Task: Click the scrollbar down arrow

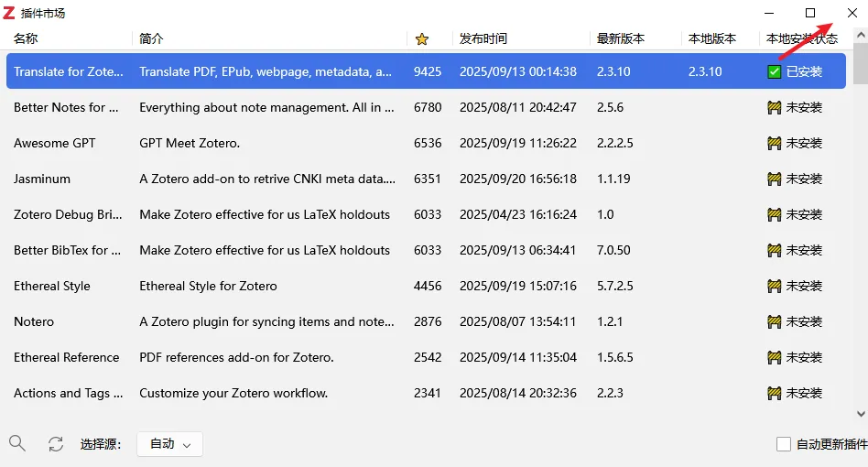Action: click(861, 414)
